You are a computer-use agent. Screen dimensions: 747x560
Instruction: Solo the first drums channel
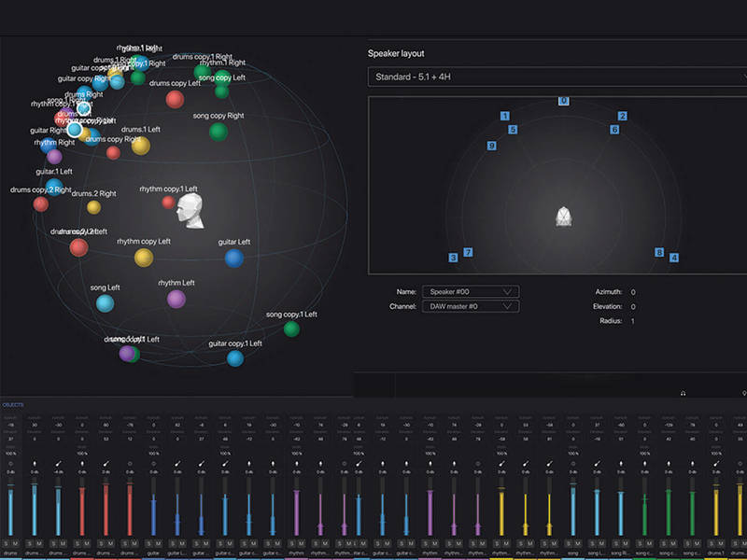[7, 542]
